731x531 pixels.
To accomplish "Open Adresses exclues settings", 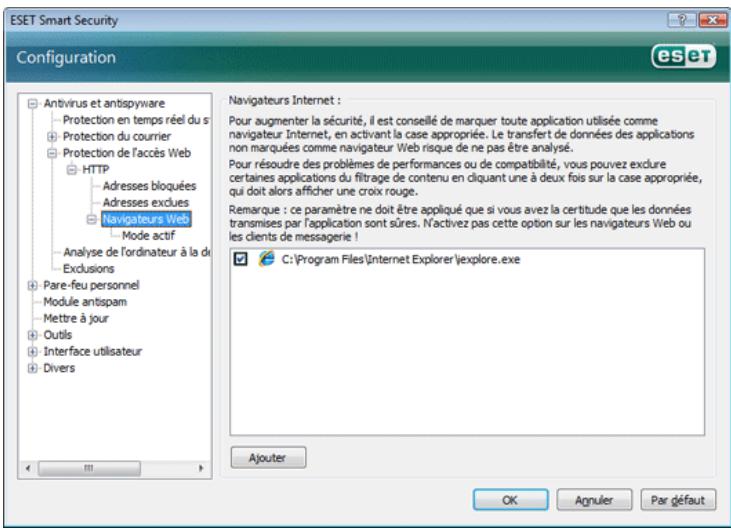I will coord(145,203).
